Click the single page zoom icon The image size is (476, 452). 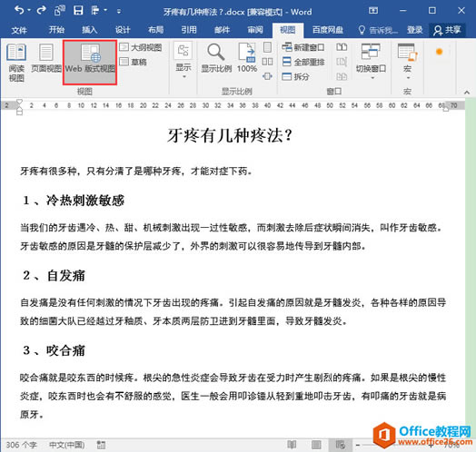pyautogui.click(x=267, y=47)
